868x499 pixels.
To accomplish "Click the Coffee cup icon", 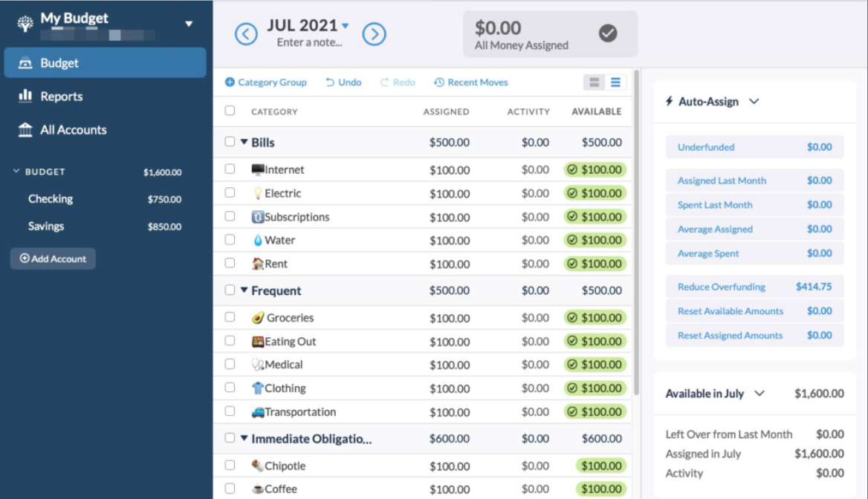I will [x=257, y=489].
